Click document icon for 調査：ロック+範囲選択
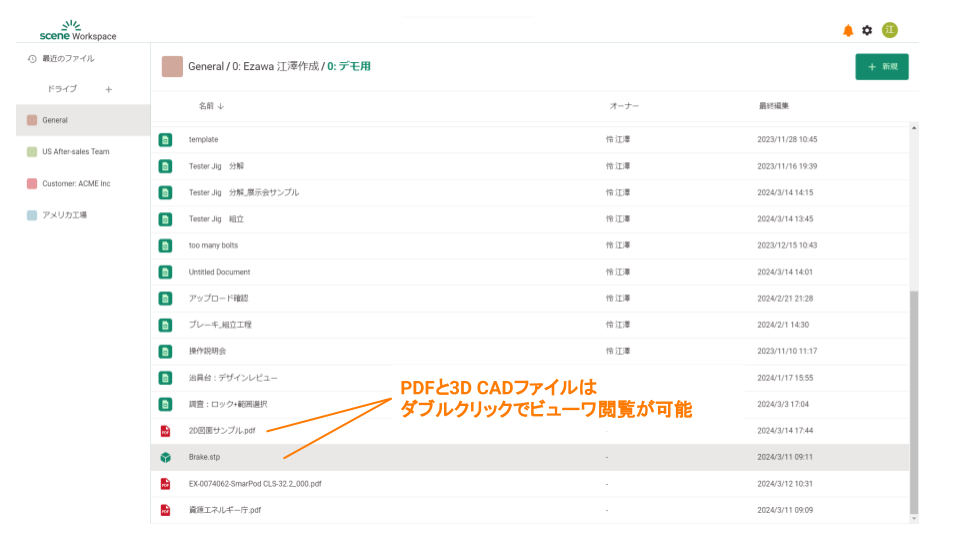Screen dimensions: 960x540 (165, 404)
